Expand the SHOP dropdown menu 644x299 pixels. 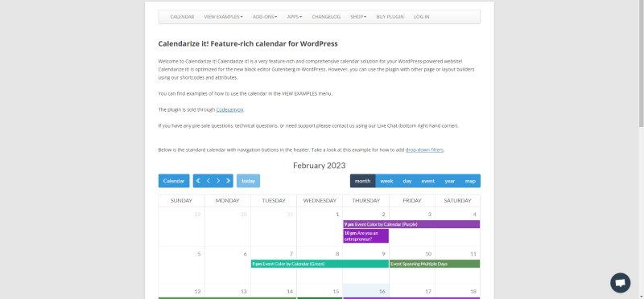coord(358,17)
